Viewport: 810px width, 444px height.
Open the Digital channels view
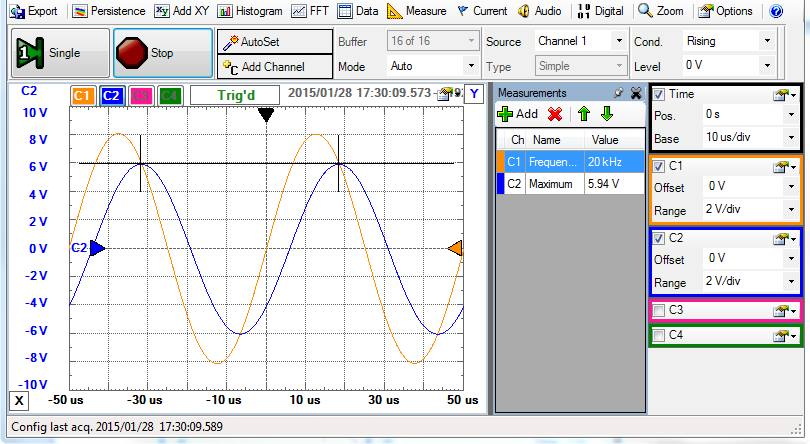point(600,11)
